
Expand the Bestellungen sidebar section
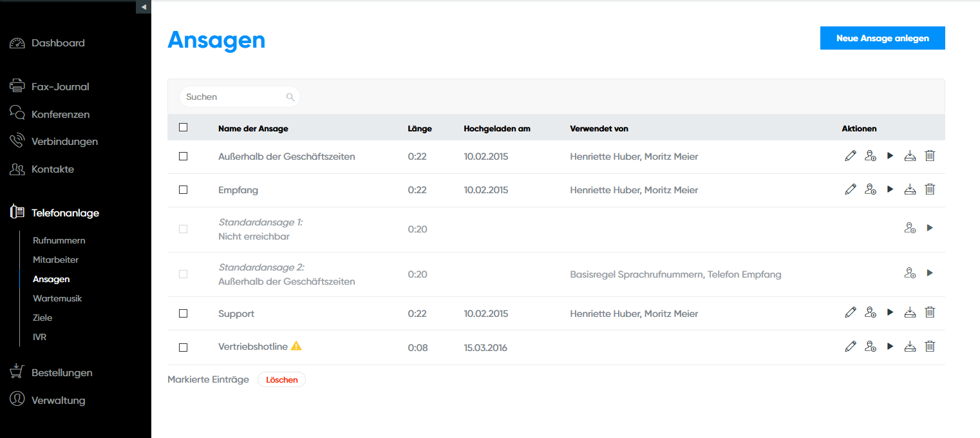coord(62,372)
